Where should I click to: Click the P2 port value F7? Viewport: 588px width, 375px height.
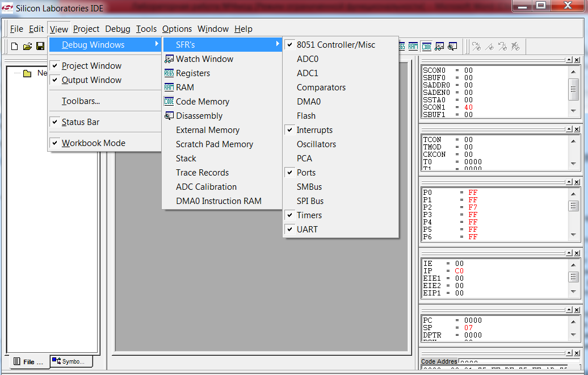473,207
